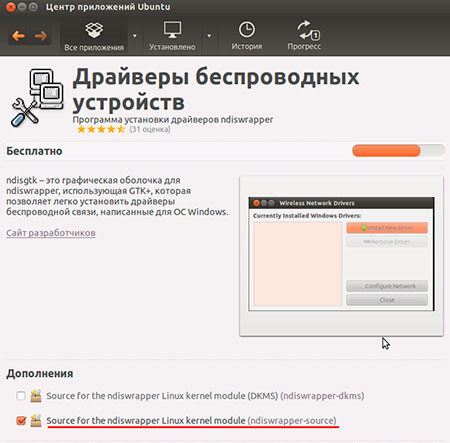Expand the Все приложения dropdown arrow
This screenshot has width=450, height=443.
tap(135, 36)
